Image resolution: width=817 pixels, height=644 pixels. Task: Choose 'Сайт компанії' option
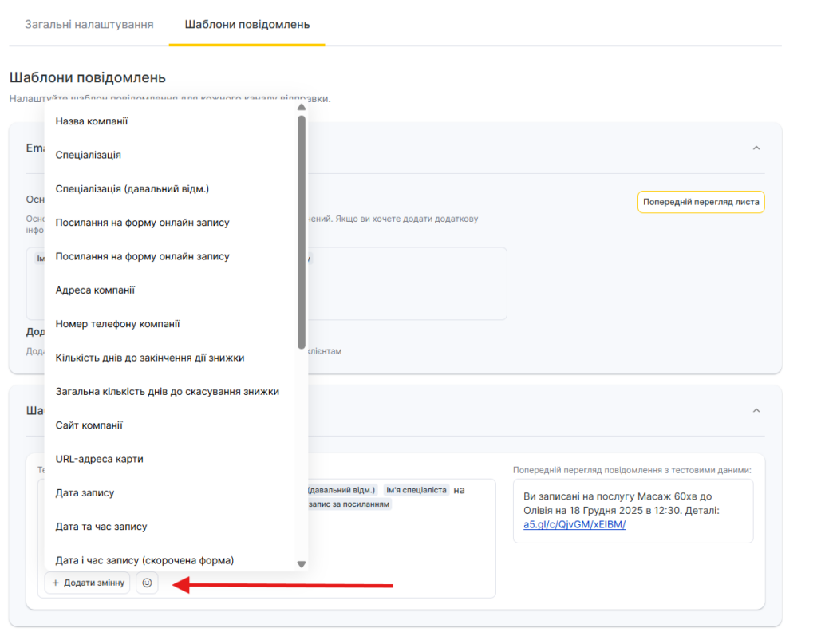pos(89,425)
